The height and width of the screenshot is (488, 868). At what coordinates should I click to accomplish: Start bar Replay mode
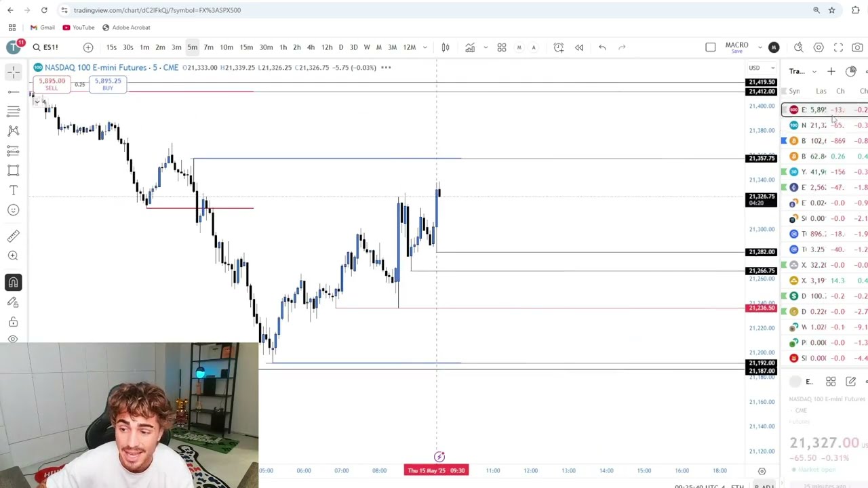coord(579,47)
